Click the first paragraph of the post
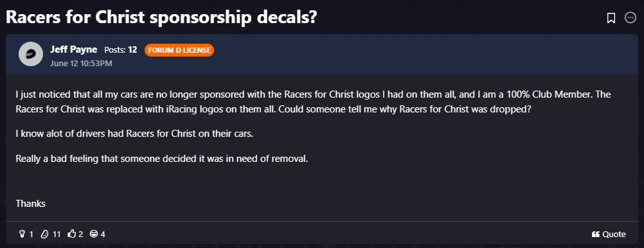 314,102
